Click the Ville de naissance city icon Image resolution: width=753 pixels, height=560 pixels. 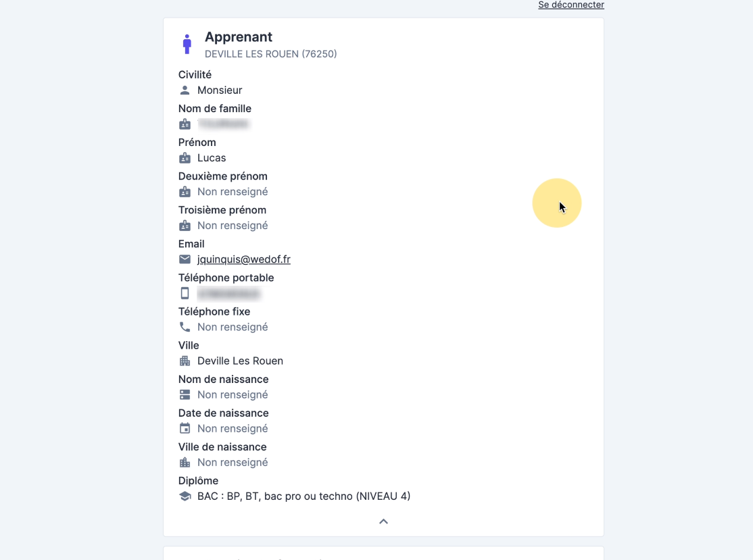click(185, 463)
